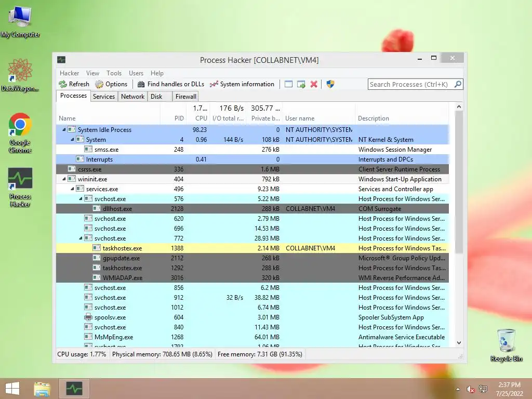Image resolution: width=532 pixels, height=399 pixels.
Task: Click the shield elevation icon
Action: [x=330, y=84]
